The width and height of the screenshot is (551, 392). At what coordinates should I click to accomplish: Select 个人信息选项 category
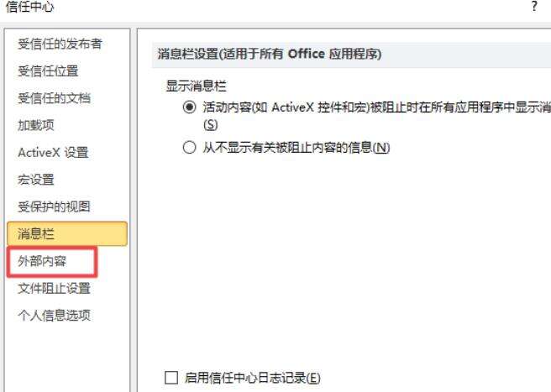tap(54, 316)
